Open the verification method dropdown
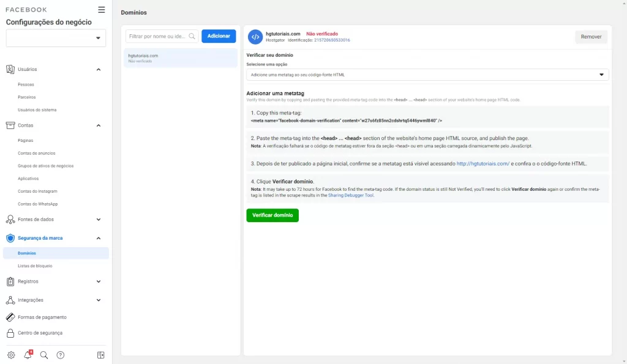Viewport: 627px width, 364px height. pyautogui.click(x=427, y=75)
